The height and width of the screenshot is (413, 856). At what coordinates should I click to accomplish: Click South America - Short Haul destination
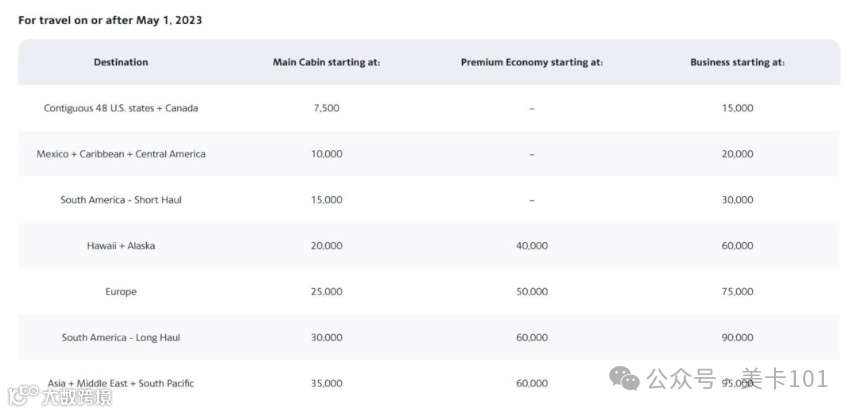pyautogui.click(x=121, y=200)
